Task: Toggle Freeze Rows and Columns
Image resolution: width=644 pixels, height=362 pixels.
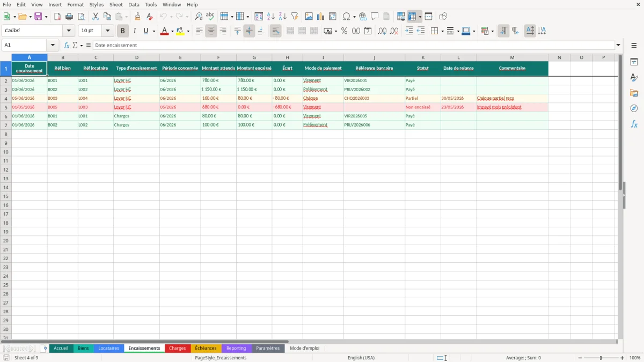Action: [x=412, y=17]
